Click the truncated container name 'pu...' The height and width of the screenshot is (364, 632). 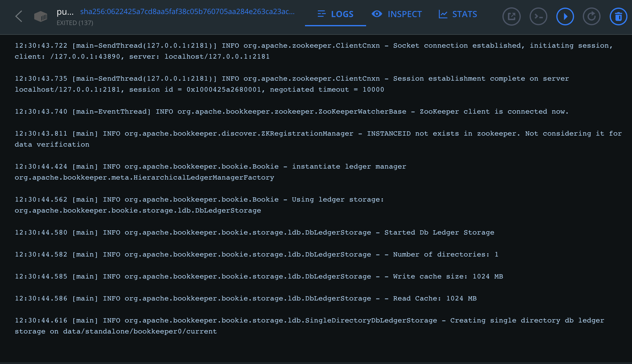pos(65,12)
